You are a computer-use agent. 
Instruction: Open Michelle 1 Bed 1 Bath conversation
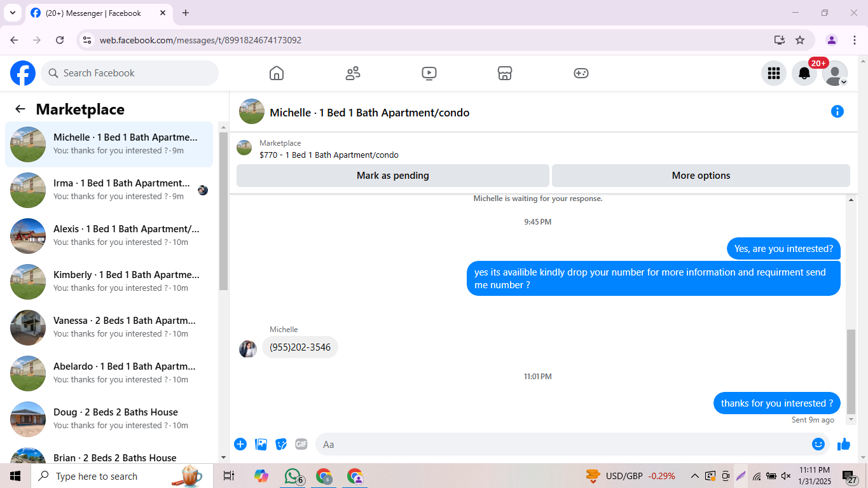tap(109, 144)
